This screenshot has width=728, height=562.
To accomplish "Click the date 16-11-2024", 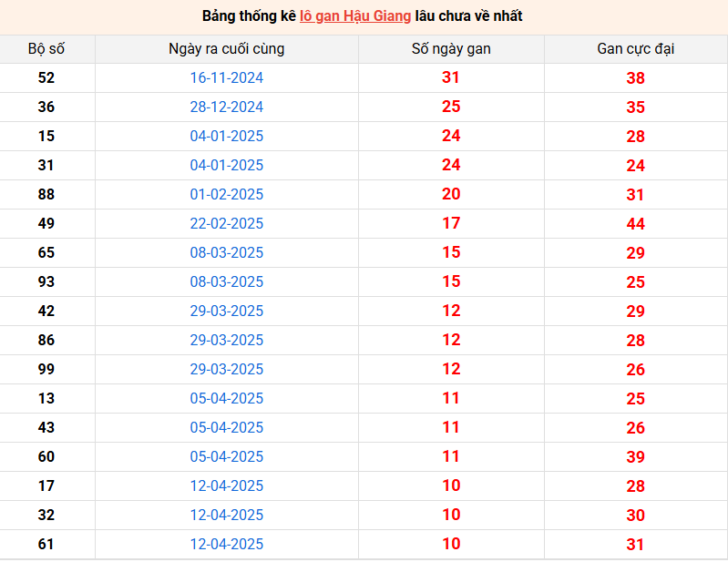I will coord(226,78).
